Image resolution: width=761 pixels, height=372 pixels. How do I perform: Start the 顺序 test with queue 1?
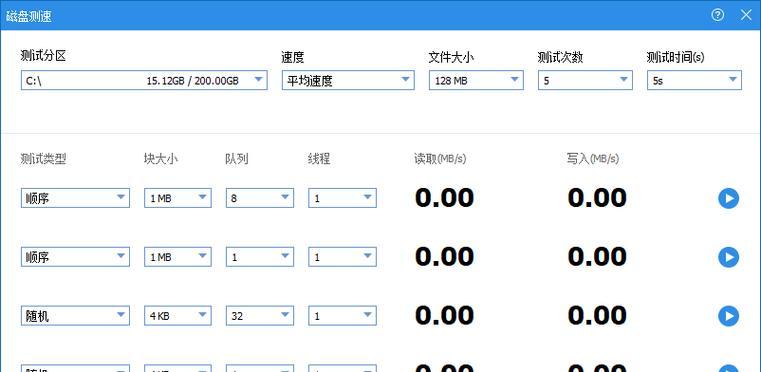tap(728, 257)
